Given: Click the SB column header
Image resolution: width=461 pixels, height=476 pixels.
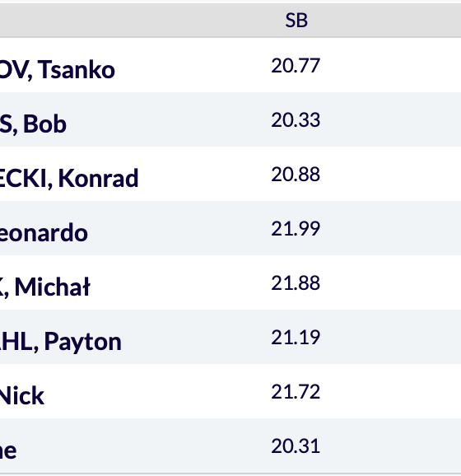Looking at the screenshot, I should coord(296,21).
